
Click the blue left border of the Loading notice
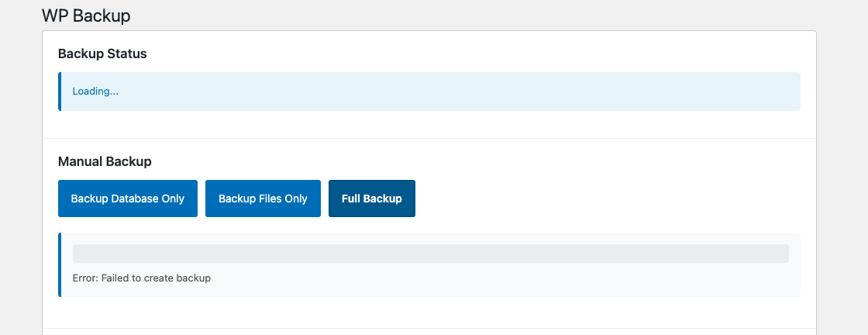60,92
